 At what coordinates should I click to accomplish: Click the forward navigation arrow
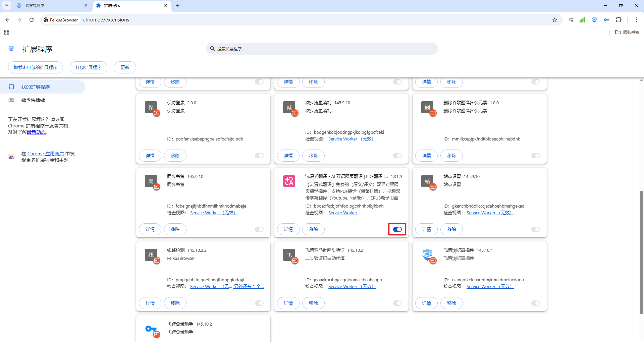(19, 20)
